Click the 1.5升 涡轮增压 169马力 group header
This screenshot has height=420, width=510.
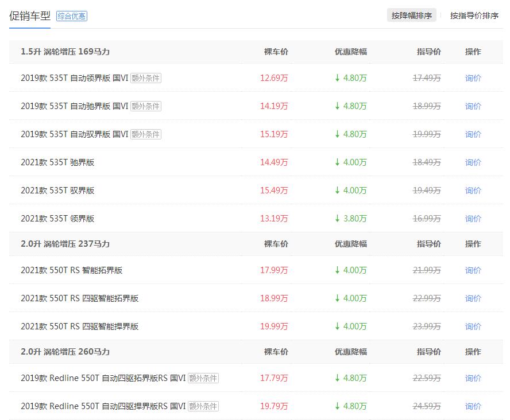pos(65,52)
